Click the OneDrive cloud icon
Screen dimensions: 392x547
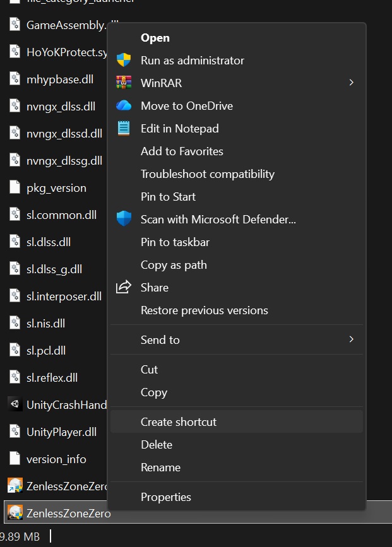click(124, 106)
